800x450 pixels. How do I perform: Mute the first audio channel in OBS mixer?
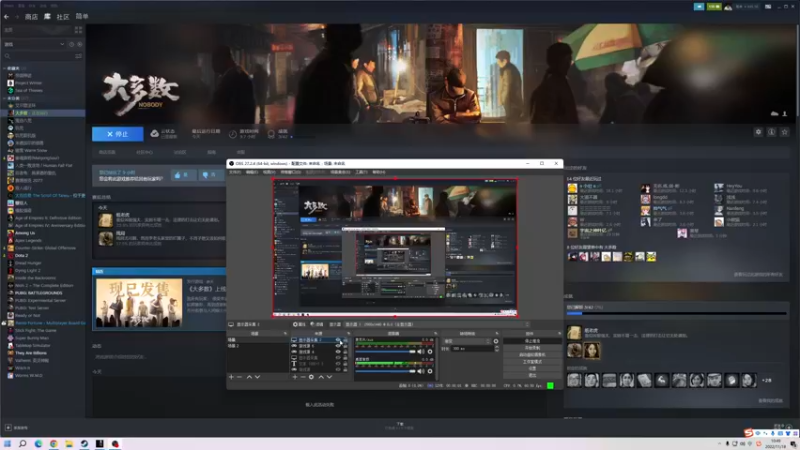pyautogui.click(x=421, y=352)
